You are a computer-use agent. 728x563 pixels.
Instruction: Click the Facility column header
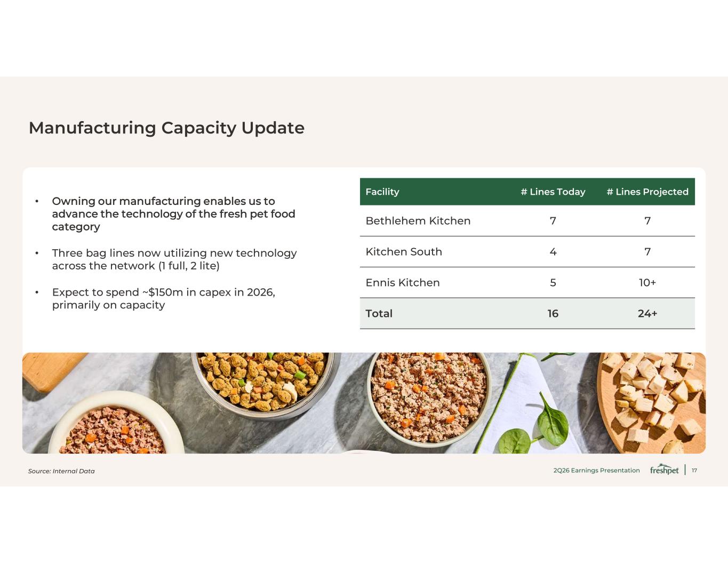click(x=382, y=192)
